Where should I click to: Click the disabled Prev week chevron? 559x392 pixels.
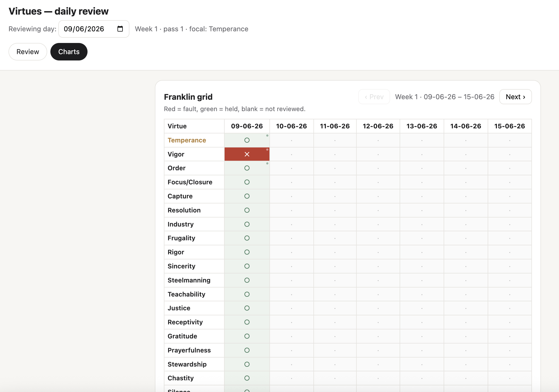pos(374,97)
